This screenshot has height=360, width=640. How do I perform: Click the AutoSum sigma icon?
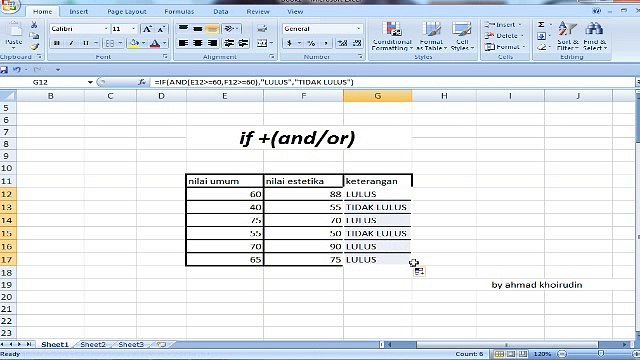point(541,25)
